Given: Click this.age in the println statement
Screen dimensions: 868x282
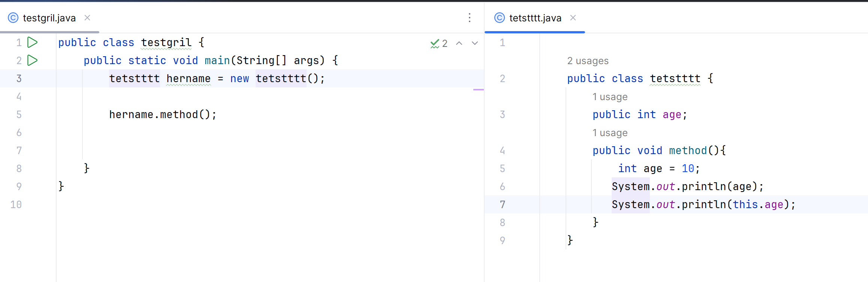Looking at the screenshot, I should 758,204.
